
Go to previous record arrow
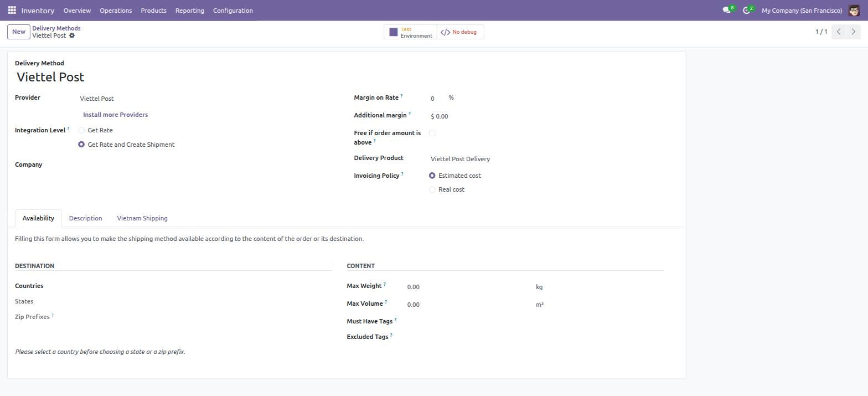tap(839, 32)
